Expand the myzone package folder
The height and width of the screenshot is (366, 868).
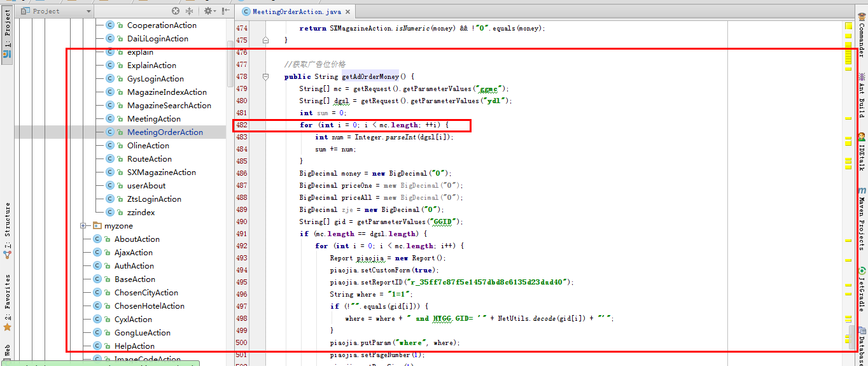click(x=83, y=226)
